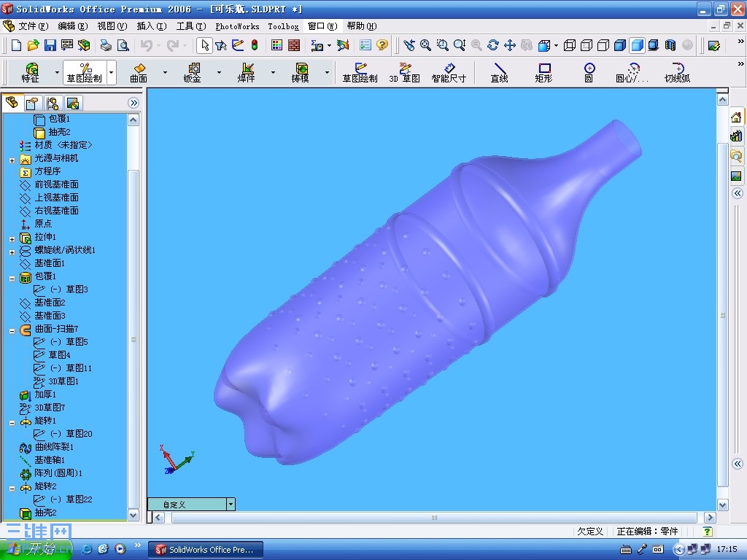Switch to PropertyManager tab
The width and height of the screenshot is (747, 560).
[x=32, y=104]
